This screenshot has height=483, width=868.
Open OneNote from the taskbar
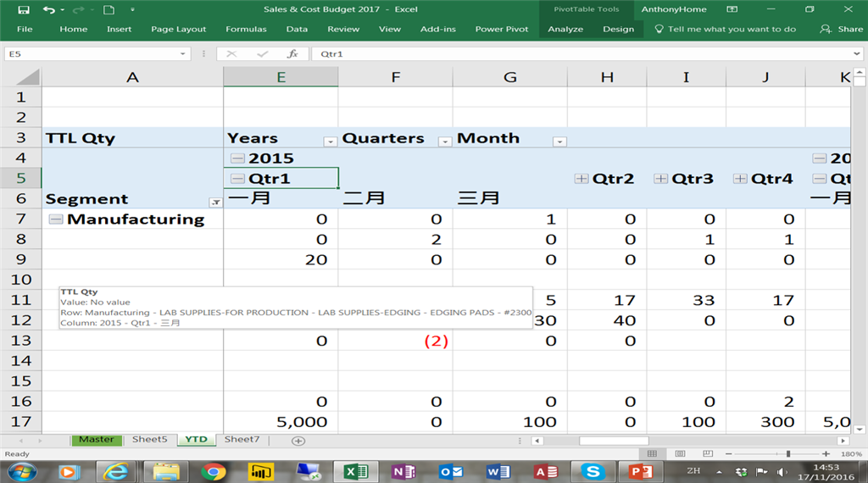point(403,471)
